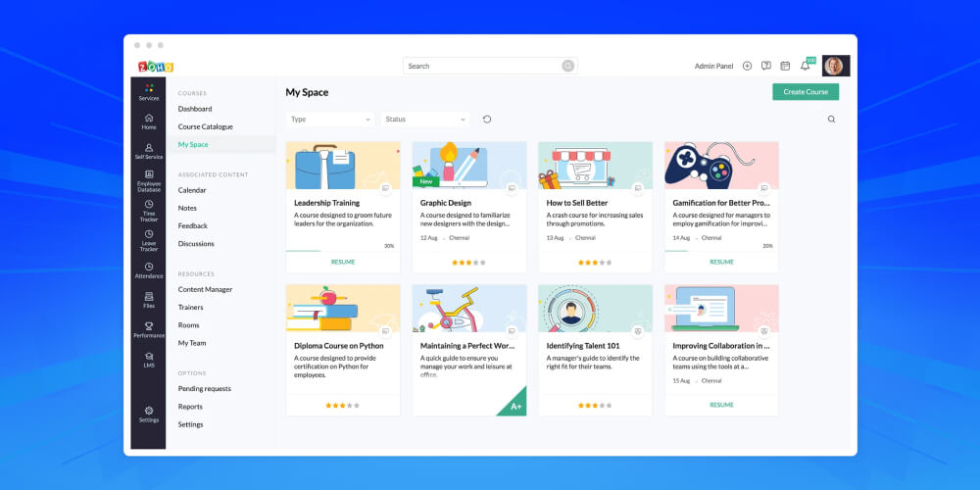Viewport: 980px width, 490px height.
Task: Open Trainers menu item
Action: 191,308
